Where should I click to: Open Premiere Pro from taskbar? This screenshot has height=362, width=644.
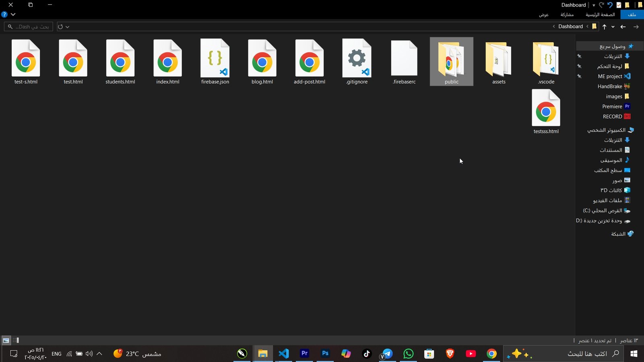pos(305,354)
